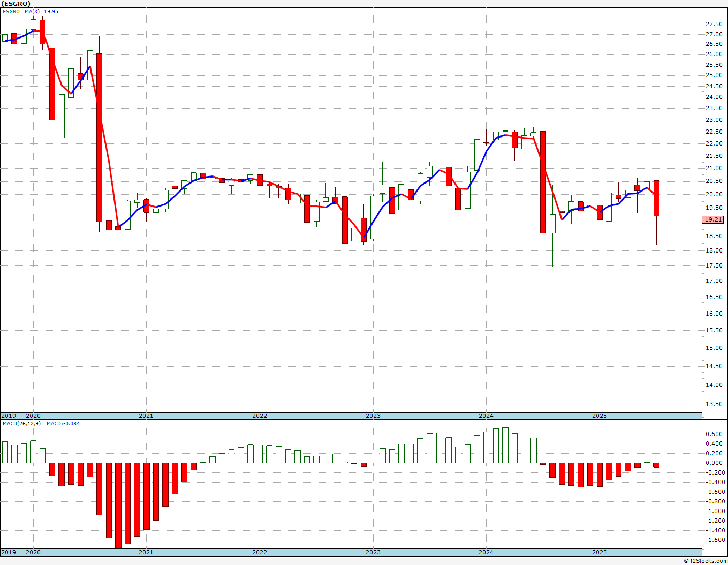Click the 21.00 price axis label
Screen dimensions: 728x565
coord(714,169)
